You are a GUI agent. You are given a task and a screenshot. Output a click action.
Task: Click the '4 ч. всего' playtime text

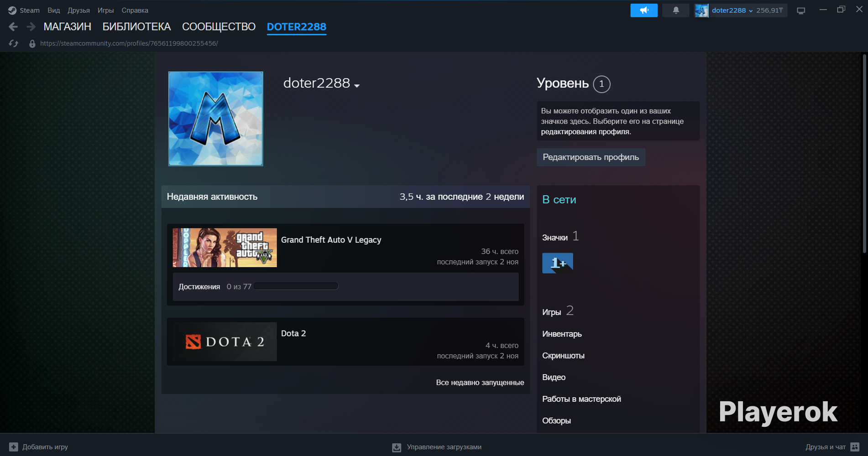coord(502,345)
